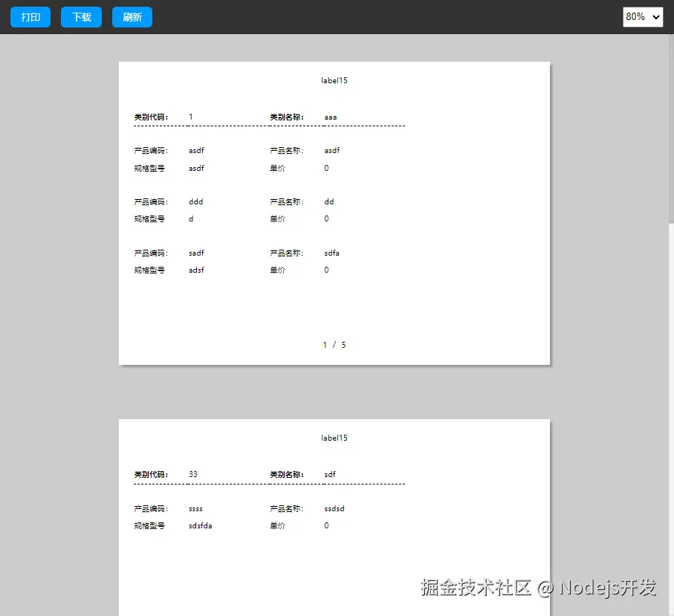Click the 打印 (Print) button
674x616 pixels.
pos(30,16)
